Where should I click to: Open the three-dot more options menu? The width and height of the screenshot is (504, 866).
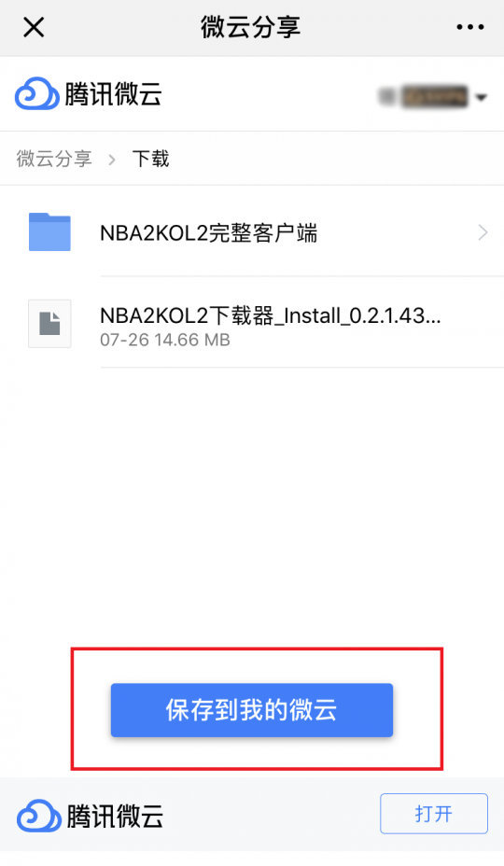click(470, 27)
